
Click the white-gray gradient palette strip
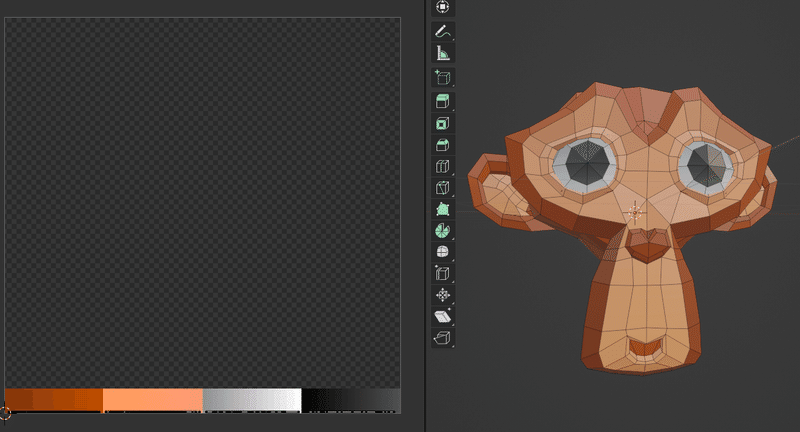[252, 400]
